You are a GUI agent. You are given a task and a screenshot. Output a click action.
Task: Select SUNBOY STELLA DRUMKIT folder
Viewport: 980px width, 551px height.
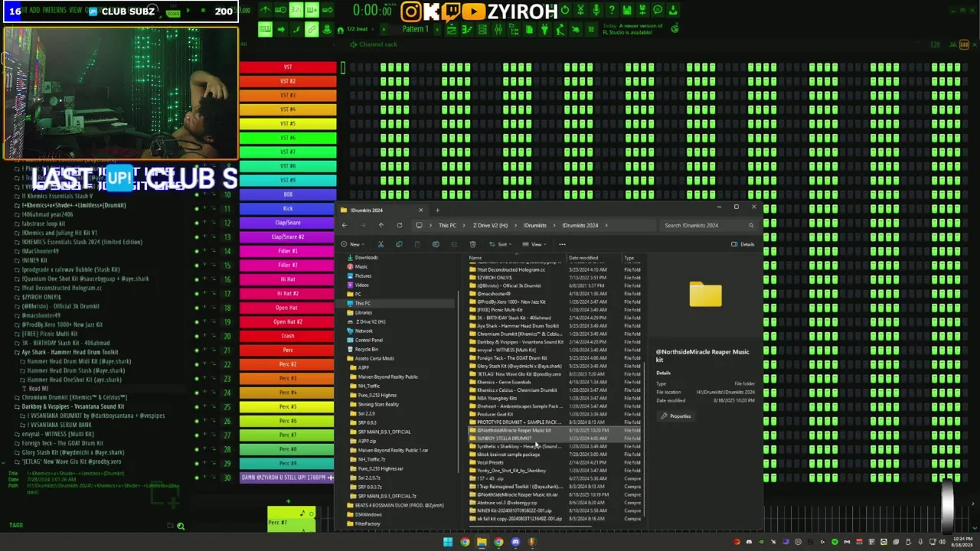pyautogui.click(x=555, y=439)
